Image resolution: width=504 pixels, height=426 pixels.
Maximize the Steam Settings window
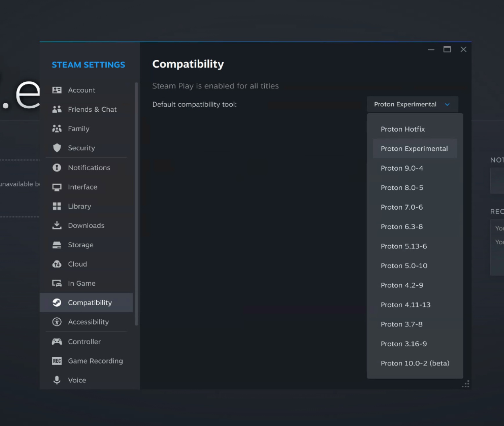pos(447,50)
